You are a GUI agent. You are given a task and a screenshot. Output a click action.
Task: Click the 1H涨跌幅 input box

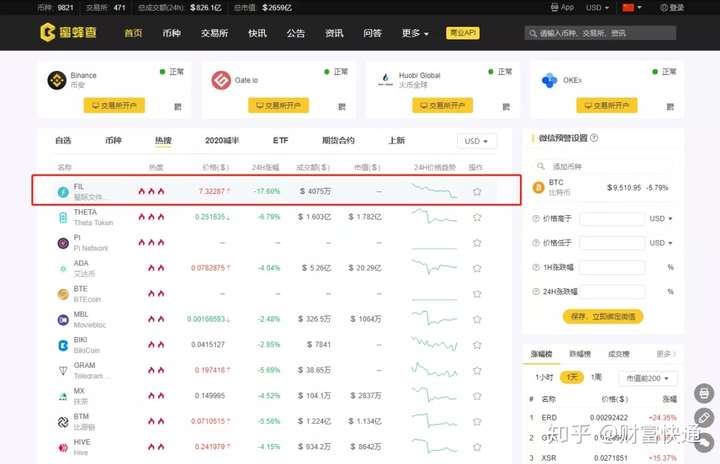point(612,267)
